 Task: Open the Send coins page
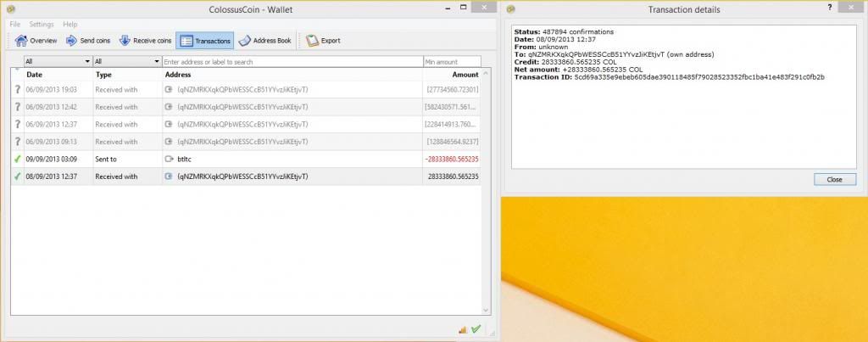coord(88,41)
